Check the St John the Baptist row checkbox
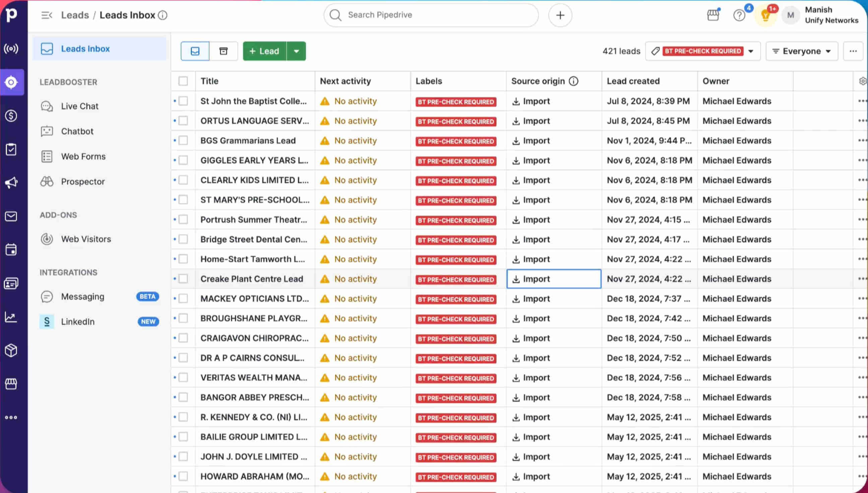Viewport: 868px width, 493px height. pos(183,101)
